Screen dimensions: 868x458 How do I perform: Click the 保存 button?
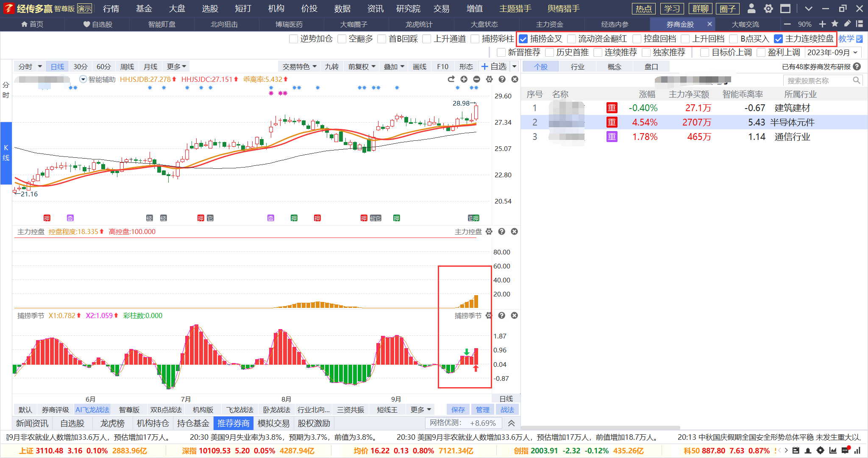(458, 410)
